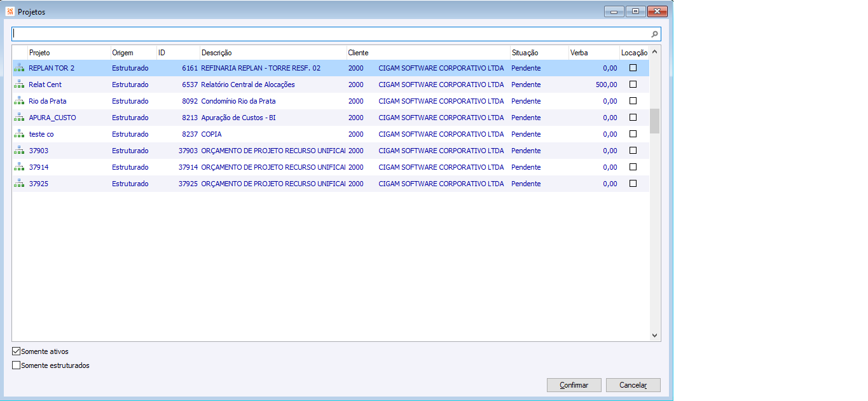The image size is (868, 401).
Task: Toggle Locação checkbox for project 37903
Action: click(x=633, y=151)
